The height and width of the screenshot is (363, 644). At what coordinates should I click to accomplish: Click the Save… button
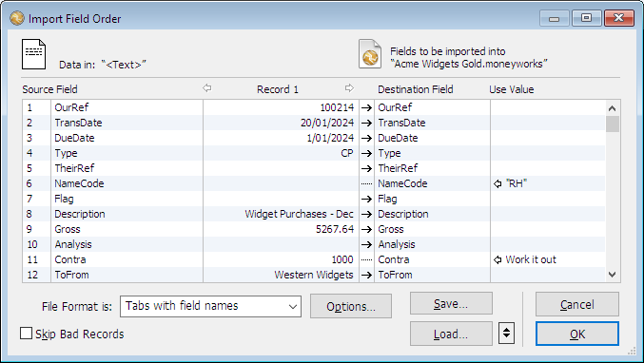click(451, 303)
